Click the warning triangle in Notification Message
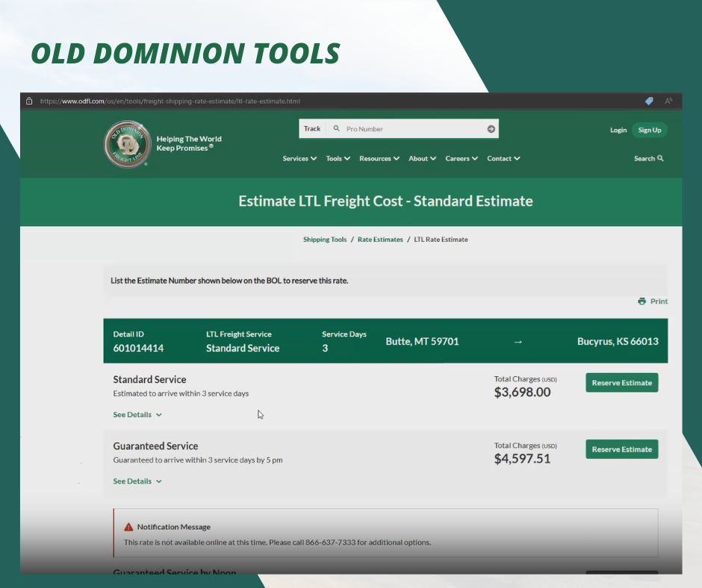702x588 pixels. (128, 527)
